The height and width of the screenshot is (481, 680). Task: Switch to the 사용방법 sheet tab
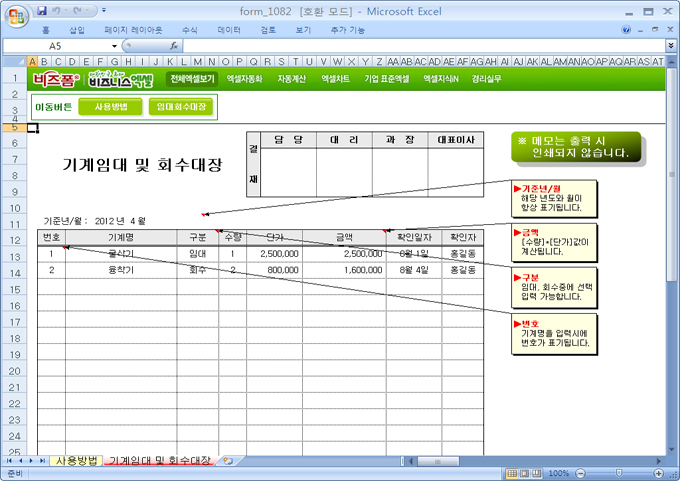[x=76, y=461]
